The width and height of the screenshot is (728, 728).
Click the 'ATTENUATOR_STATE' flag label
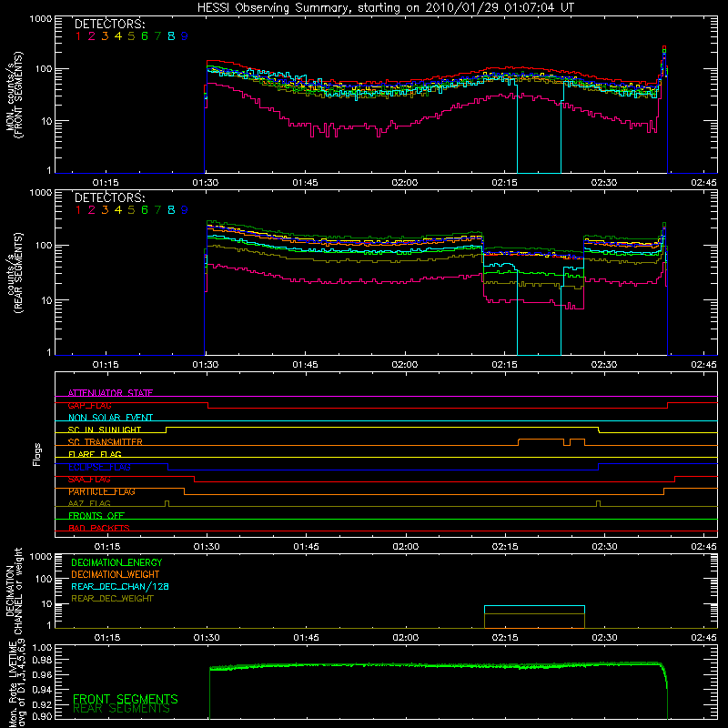tap(110, 393)
